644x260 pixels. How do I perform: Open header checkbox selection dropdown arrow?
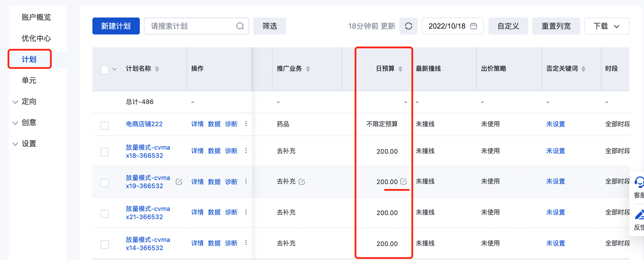coord(114,69)
